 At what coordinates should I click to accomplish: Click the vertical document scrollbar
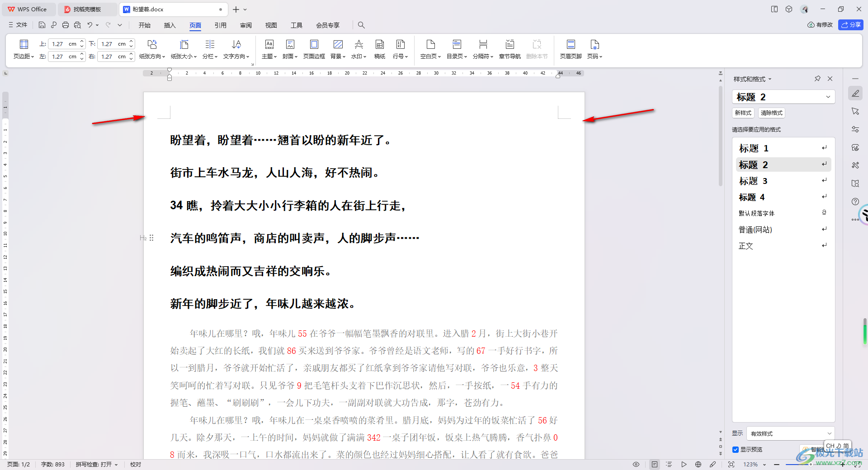click(x=721, y=136)
